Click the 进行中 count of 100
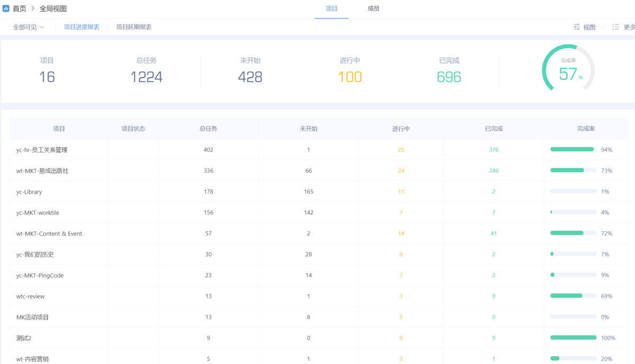The image size is (635, 364). pos(350,77)
